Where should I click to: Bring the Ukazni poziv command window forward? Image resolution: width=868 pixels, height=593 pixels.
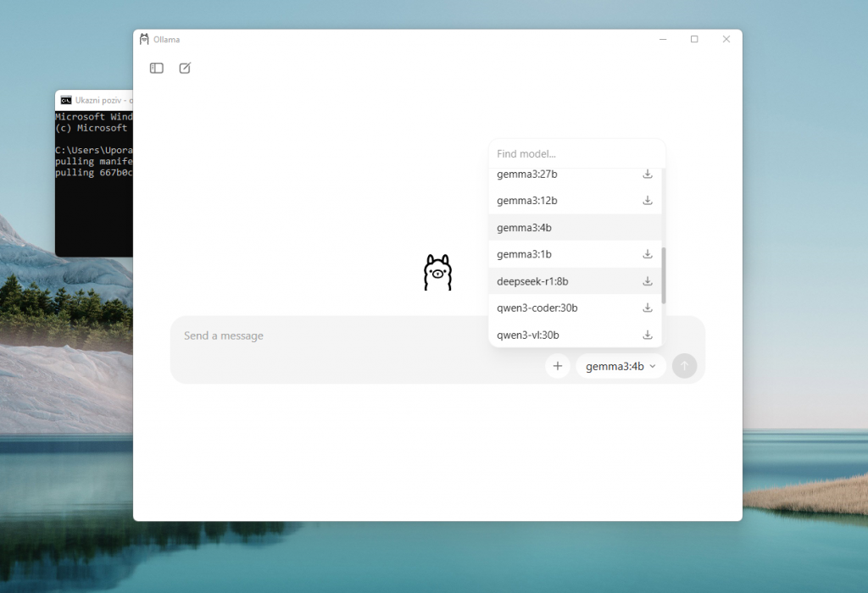pos(93,169)
